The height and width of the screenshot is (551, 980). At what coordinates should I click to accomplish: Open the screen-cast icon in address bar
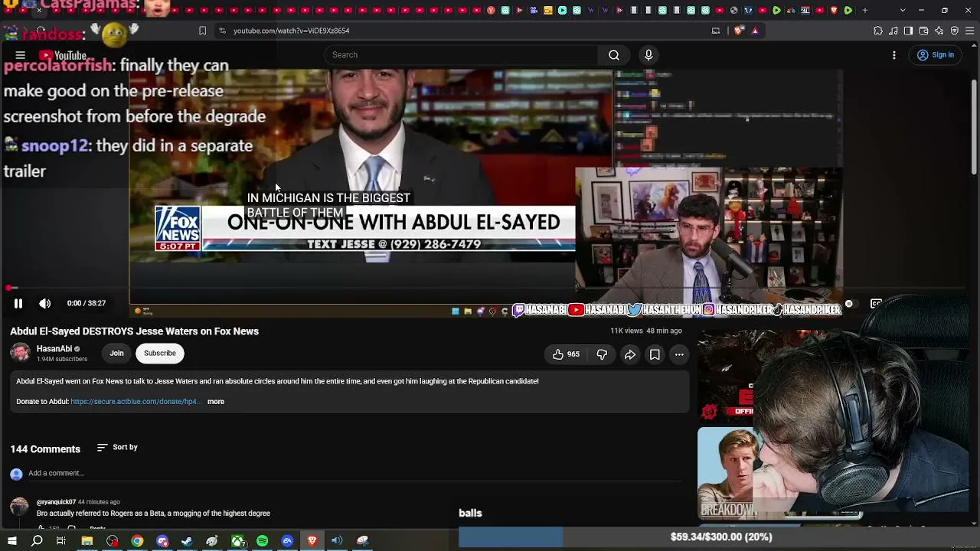click(716, 31)
